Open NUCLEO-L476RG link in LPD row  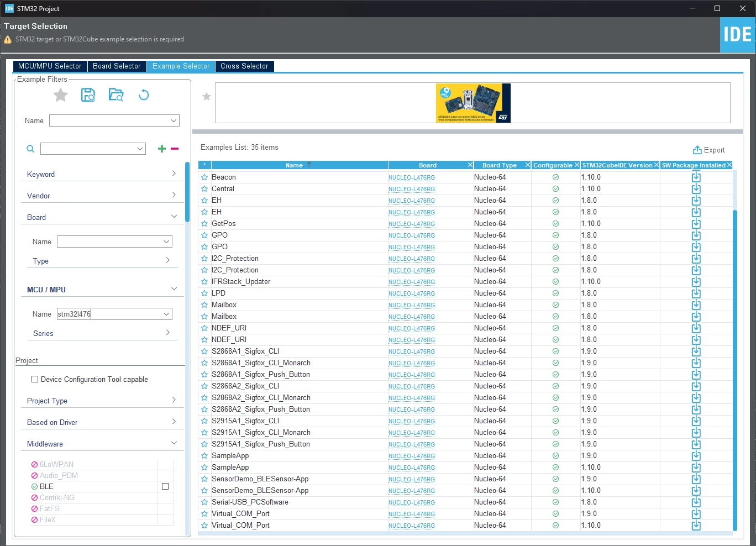412,294
